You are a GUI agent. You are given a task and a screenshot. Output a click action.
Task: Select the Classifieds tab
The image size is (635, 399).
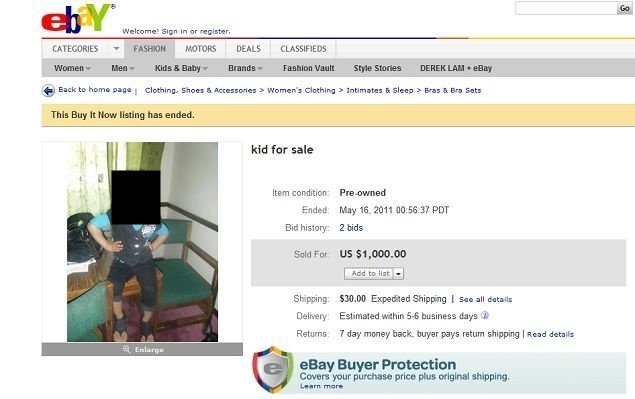[x=303, y=49]
